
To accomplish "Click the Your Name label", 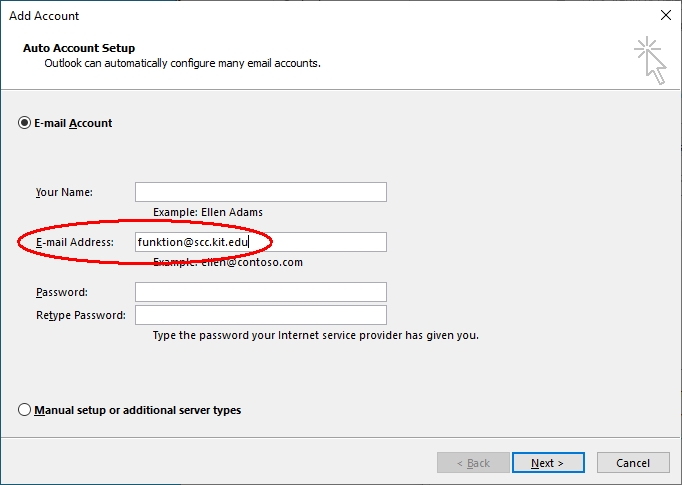I will coord(64,192).
